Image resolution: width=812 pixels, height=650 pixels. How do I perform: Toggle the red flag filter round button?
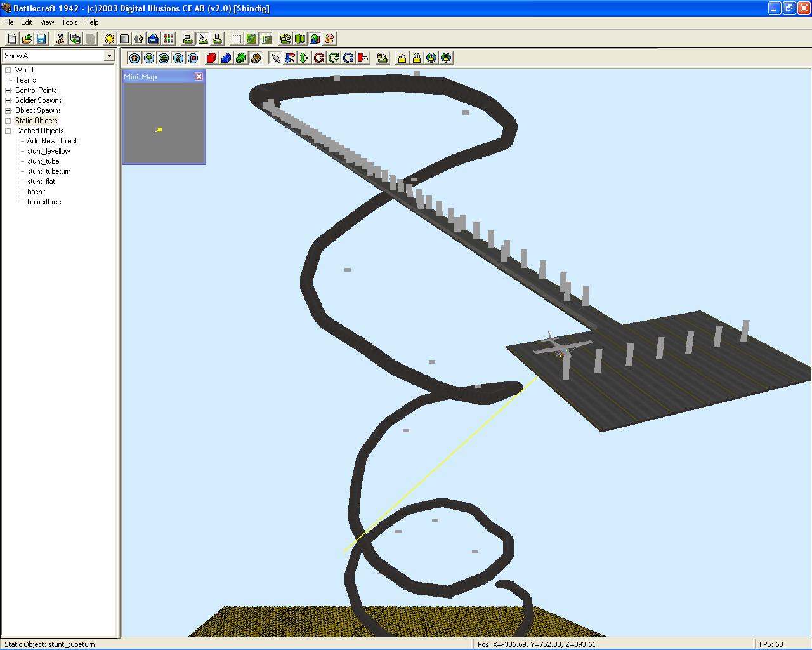pyautogui.click(x=193, y=58)
